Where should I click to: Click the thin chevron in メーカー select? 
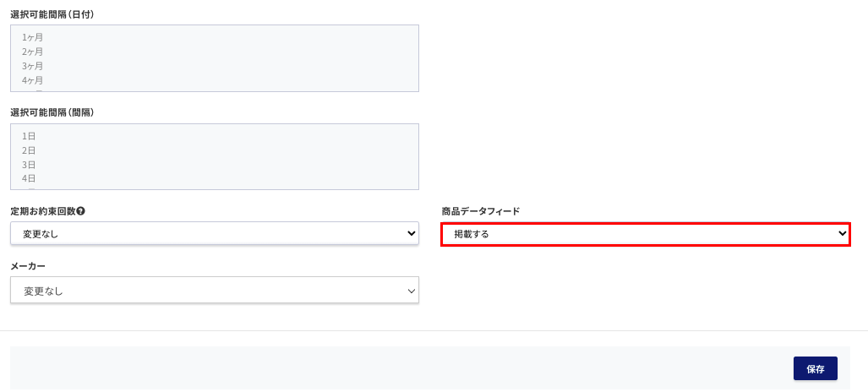[x=412, y=291]
